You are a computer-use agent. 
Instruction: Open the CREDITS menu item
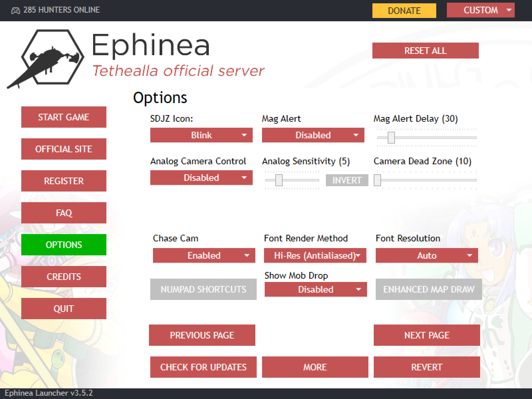click(64, 277)
